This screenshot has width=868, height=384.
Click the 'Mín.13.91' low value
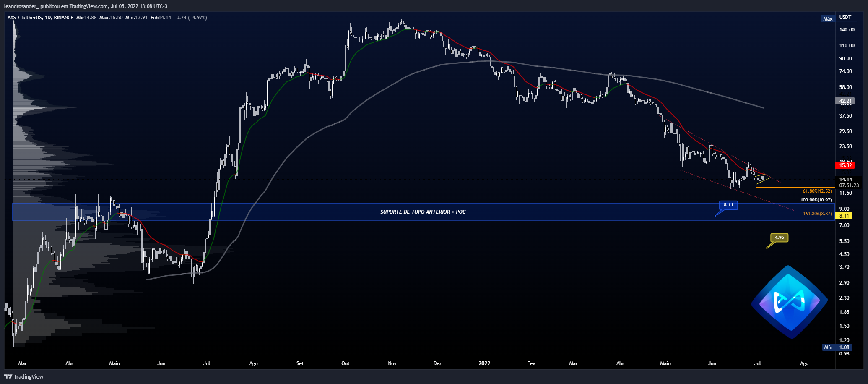coord(136,18)
